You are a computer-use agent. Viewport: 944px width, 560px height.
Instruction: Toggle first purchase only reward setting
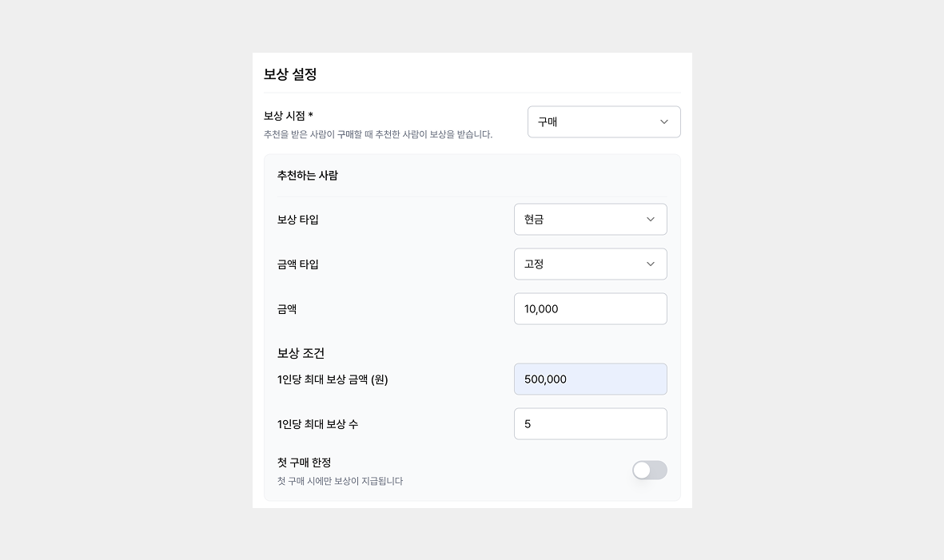point(649,470)
